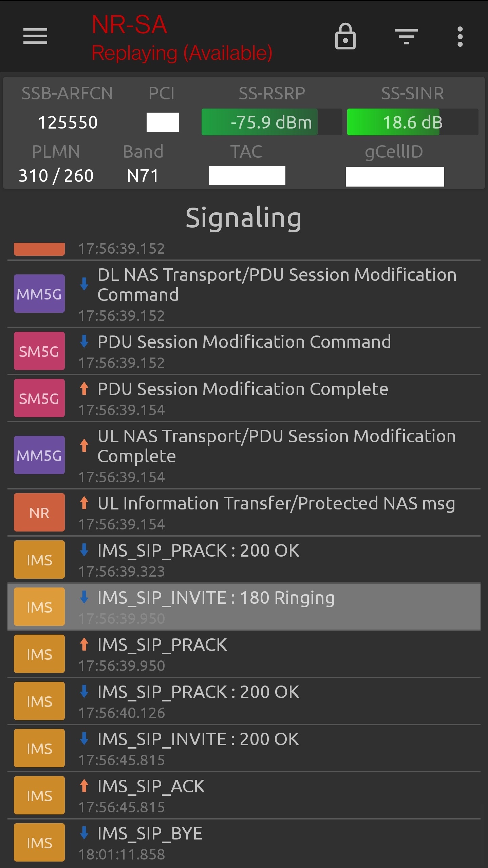The height and width of the screenshot is (868, 488).
Task: Tap the NR-SA Replaying title
Action: 182,38
